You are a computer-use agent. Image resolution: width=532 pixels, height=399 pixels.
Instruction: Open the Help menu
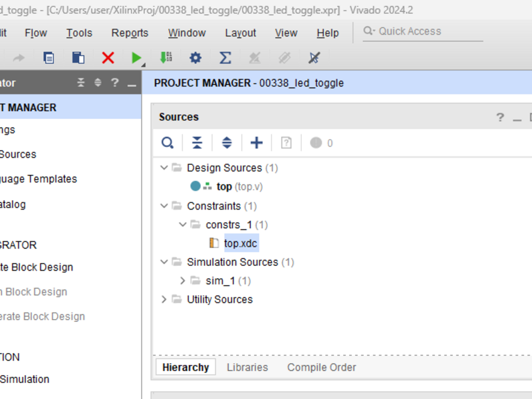point(328,33)
